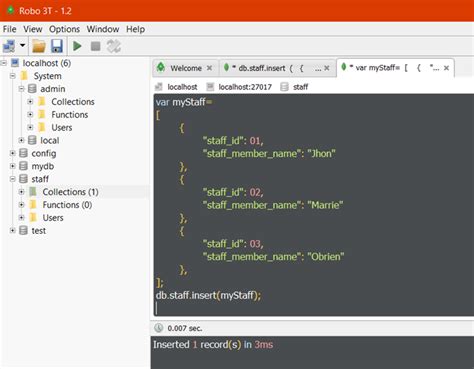Select Functions under admin
Screen dimensions: 474x369
pyautogui.click(x=70, y=115)
